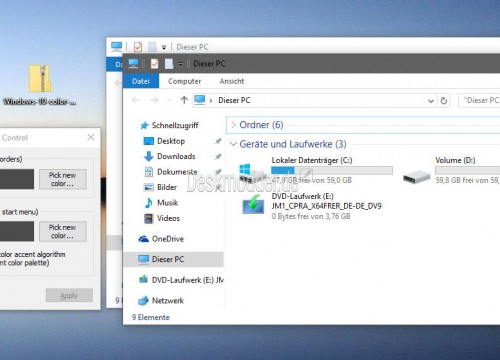Expand the Ordner (6) group
The width and height of the screenshot is (500, 360).
[233, 125]
